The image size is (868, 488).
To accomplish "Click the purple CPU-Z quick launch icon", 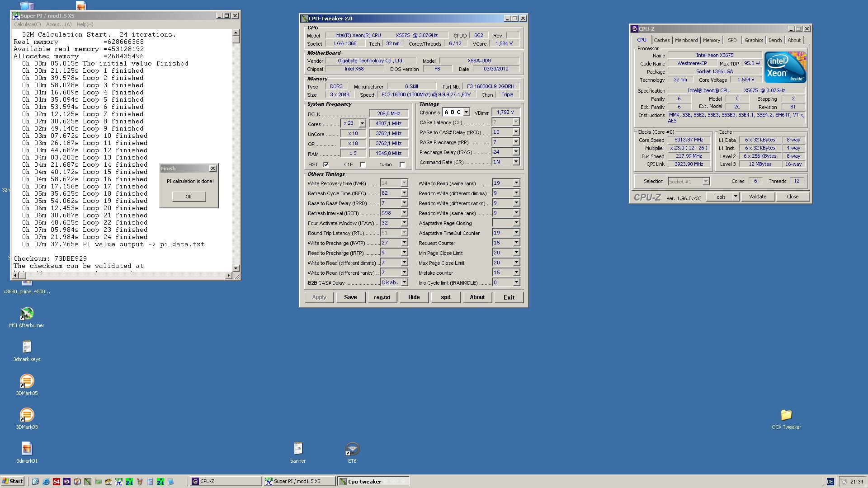I will coord(67,482).
